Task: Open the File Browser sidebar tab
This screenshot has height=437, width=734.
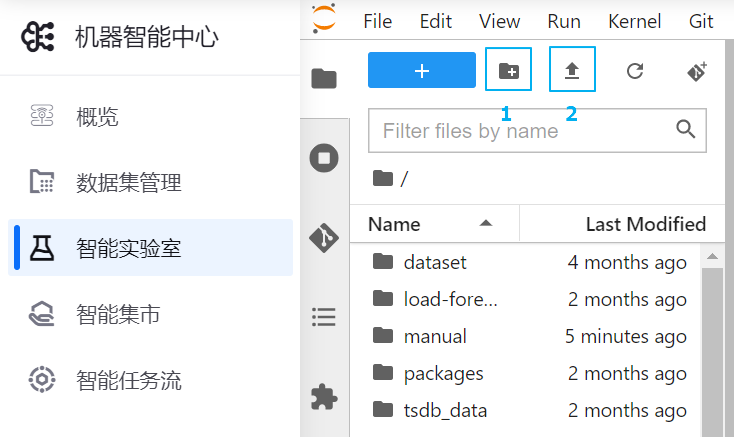Action: pos(324,79)
